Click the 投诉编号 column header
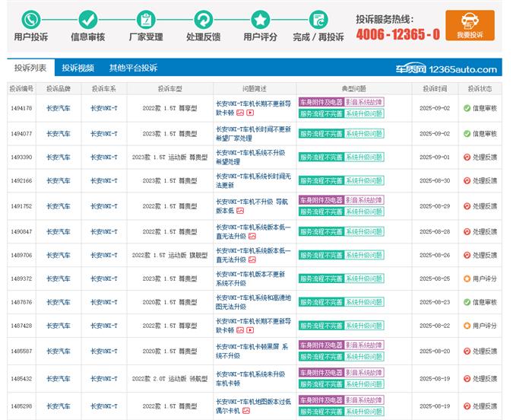The image size is (532, 420). (21, 89)
